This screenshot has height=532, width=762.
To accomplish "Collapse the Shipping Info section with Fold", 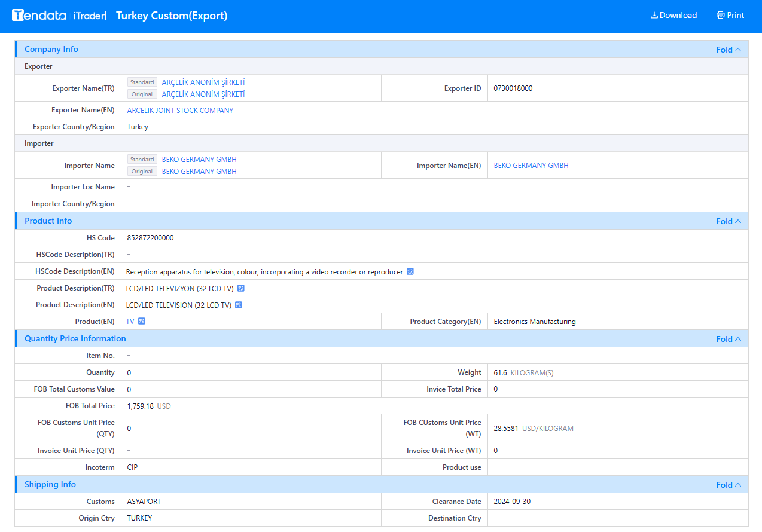I will pyautogui.click(x=729, y=485).
